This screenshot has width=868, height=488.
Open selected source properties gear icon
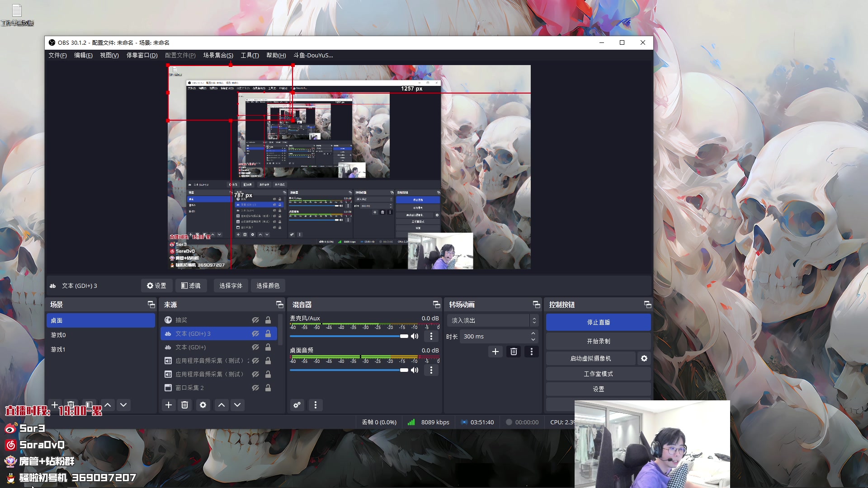point(203,405)
